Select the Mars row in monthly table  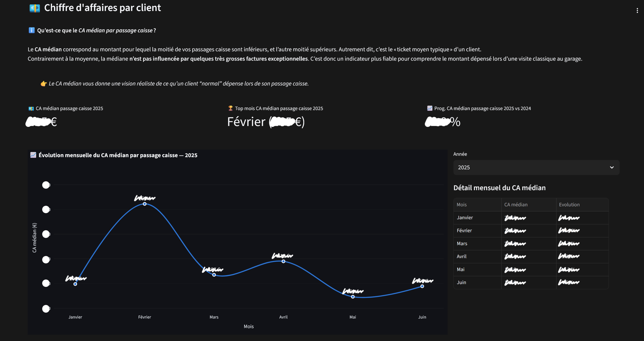(x=462, y=243)
